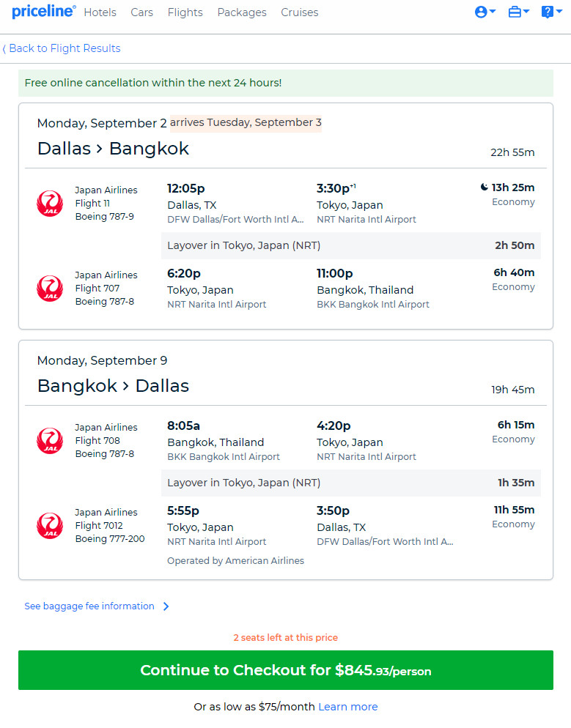The width and height of the screenshot is (571, 728).
Task: Open the help question mark menu
Action: (x=548, y=12)
